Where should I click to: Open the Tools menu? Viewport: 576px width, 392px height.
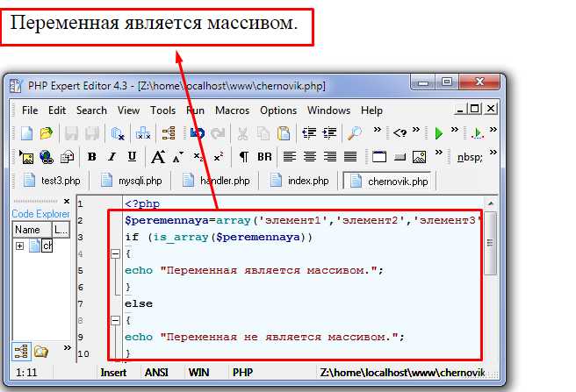coord(162,110)
